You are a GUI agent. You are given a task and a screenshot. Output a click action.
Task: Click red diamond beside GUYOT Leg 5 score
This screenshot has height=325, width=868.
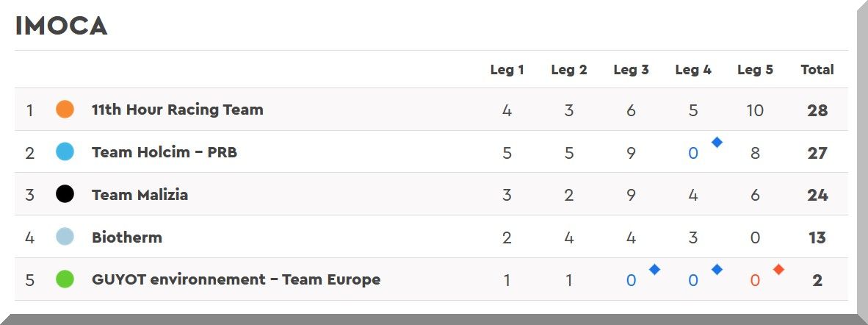(x=778, y=270)
